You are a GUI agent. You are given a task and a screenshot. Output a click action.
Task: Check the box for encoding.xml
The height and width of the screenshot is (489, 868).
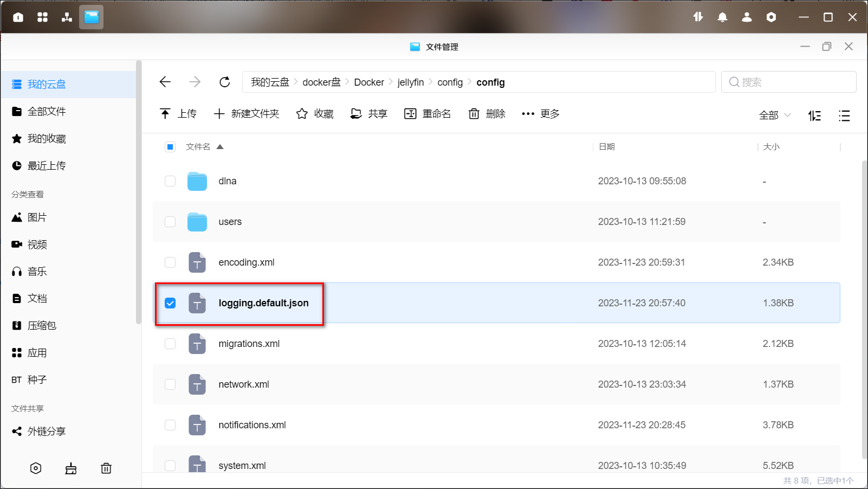[x=170, y=262]
